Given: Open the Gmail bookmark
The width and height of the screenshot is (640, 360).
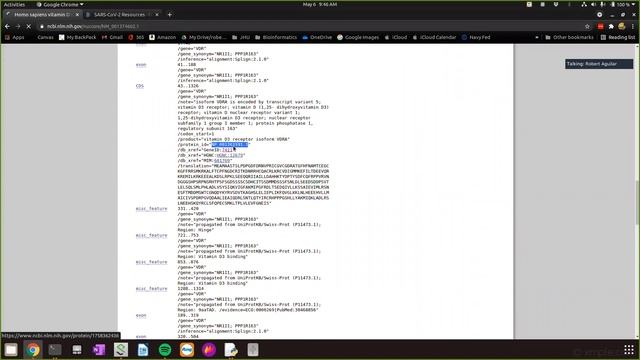Looking at the screenshot, I should (x=112, y=37).
